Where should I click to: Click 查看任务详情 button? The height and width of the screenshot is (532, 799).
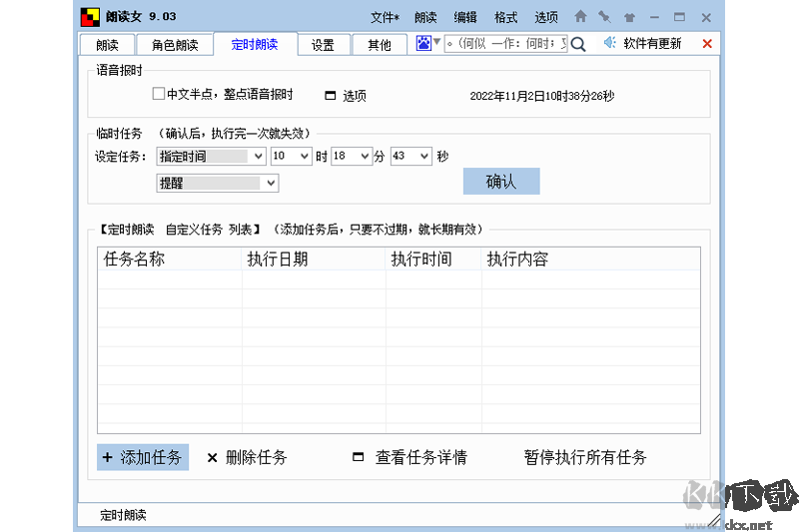410,457
